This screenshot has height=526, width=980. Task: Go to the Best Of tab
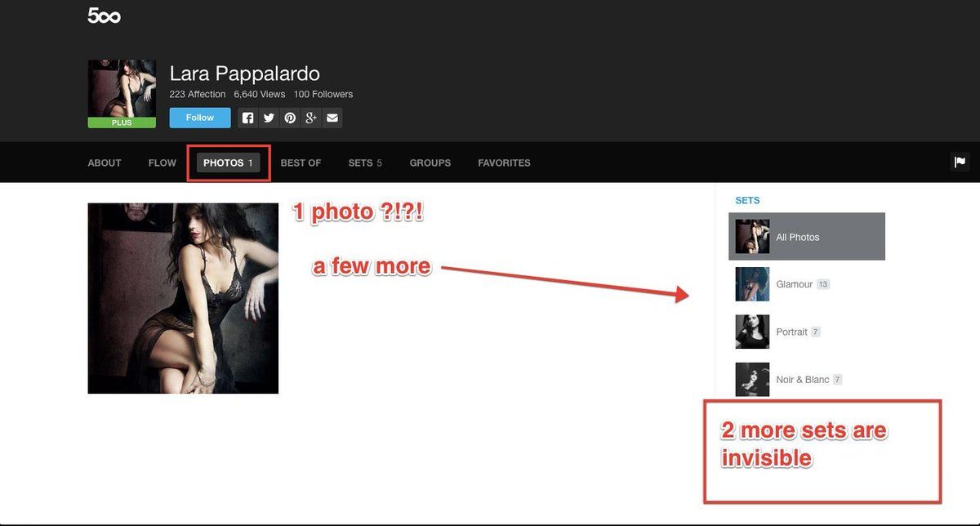tap(301, 163)
